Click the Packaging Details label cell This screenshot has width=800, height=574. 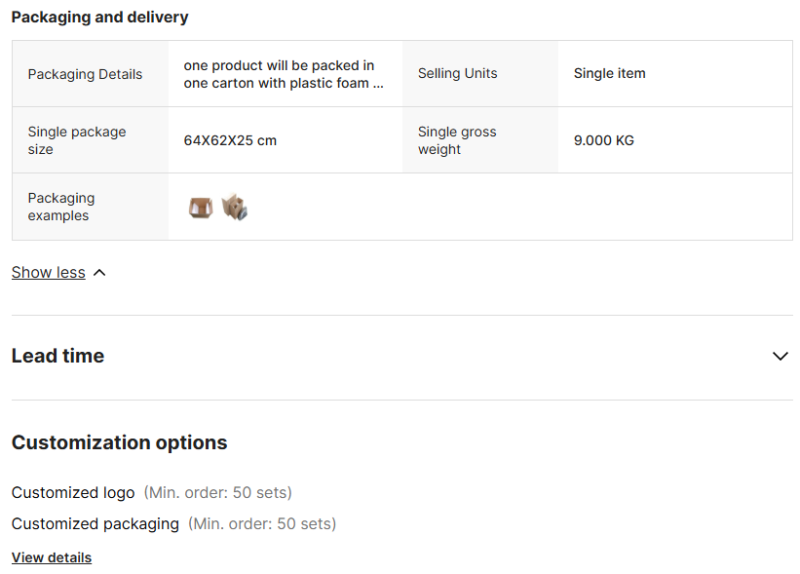click(x=85, y=74)
